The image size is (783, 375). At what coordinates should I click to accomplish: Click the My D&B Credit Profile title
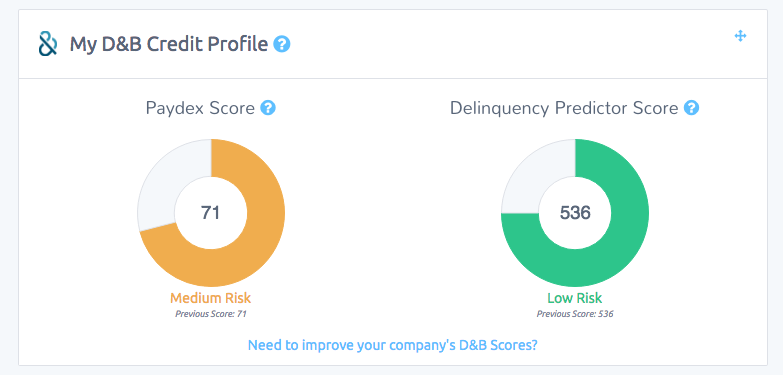tap(169, 44)
